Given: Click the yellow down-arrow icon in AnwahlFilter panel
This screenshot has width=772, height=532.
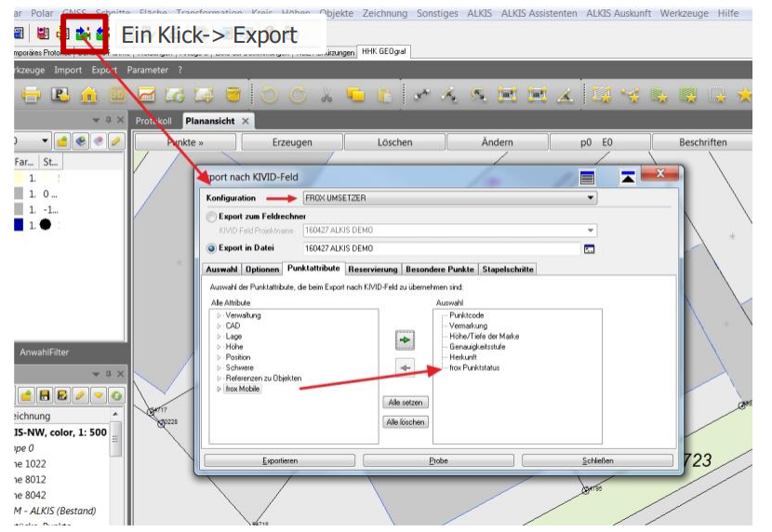Looking at the screenshot, I should pos(99,395).
